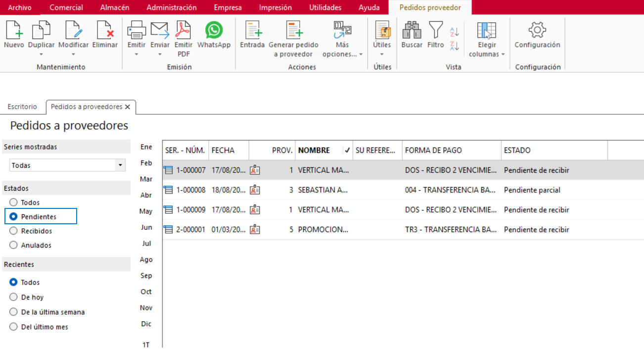Click TR3 - TRANSFERENCIA BA... payment cell
This screenshot has width=644, height=352.
(451, 230)
